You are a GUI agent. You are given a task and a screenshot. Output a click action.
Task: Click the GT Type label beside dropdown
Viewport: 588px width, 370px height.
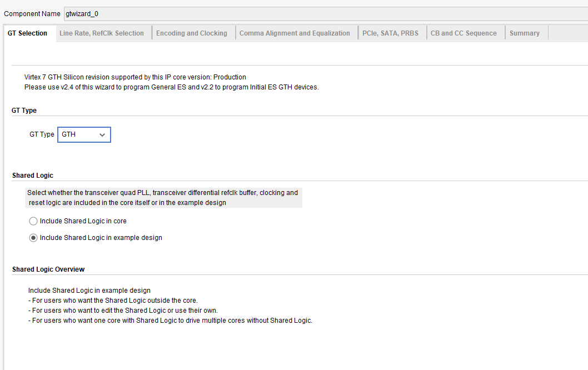pos(42,134)
